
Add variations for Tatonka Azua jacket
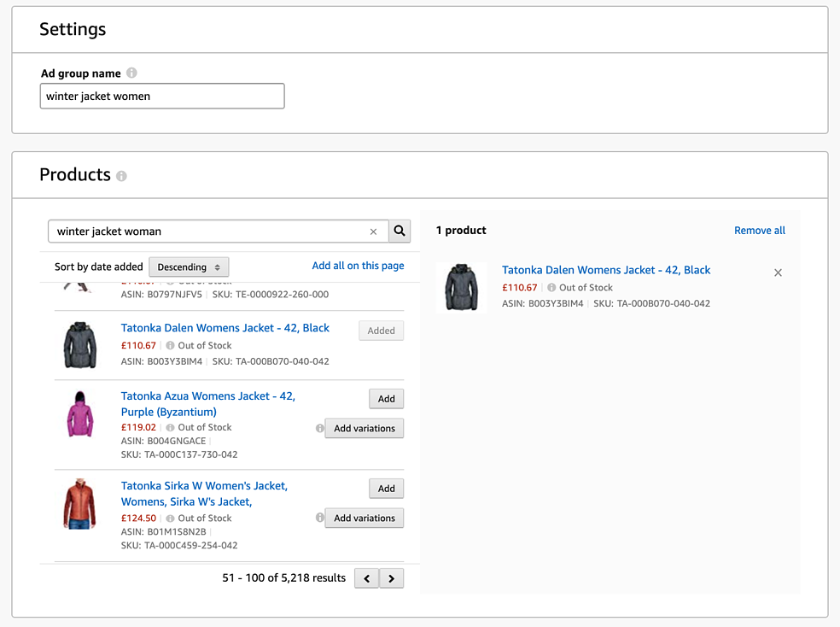pos(365,428)
